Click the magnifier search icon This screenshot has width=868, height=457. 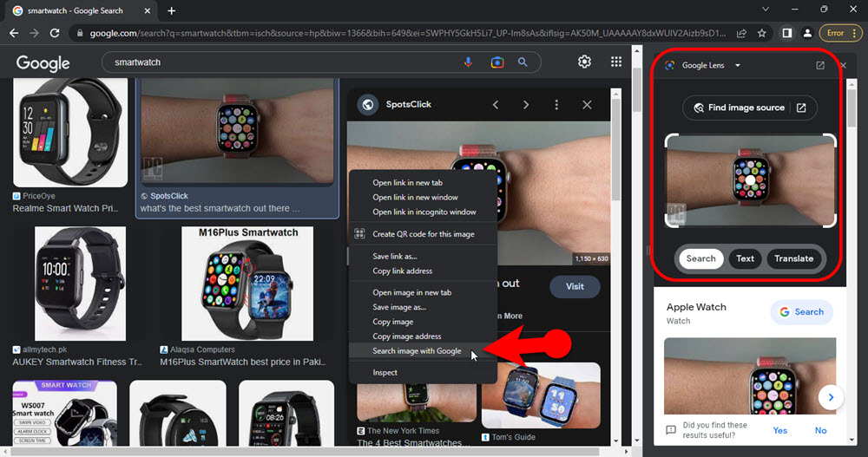point(523,62)
